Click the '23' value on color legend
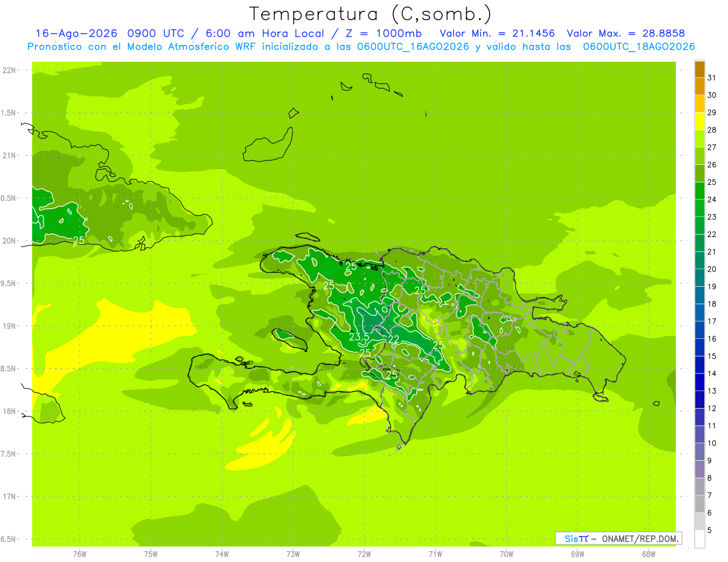 click(x=712, y=216)
